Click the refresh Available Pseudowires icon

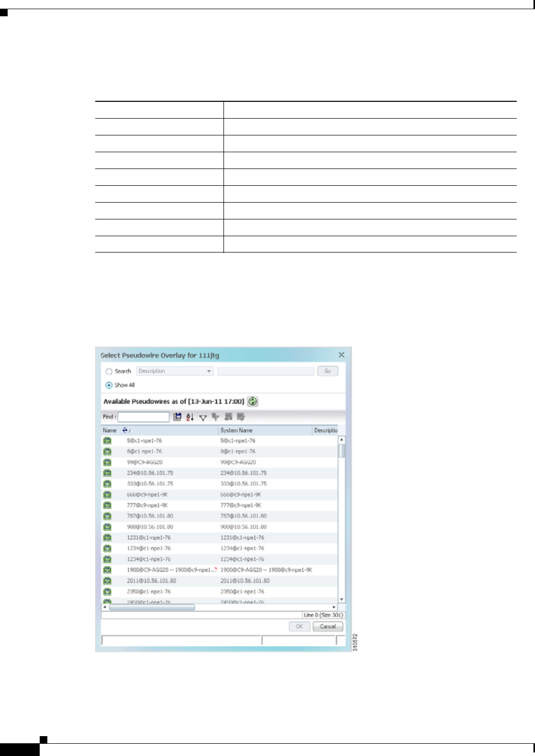[x=252, y=401]
